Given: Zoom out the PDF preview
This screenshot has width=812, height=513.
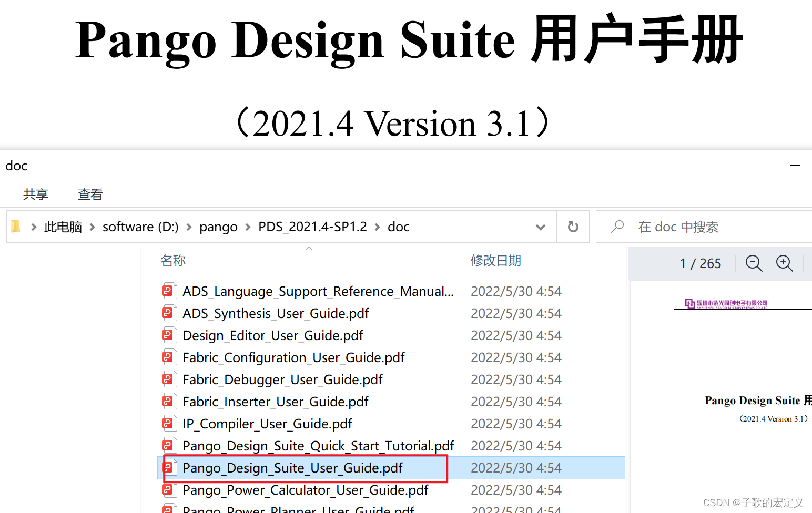Looking at the screenshot, I should [754, 263].
